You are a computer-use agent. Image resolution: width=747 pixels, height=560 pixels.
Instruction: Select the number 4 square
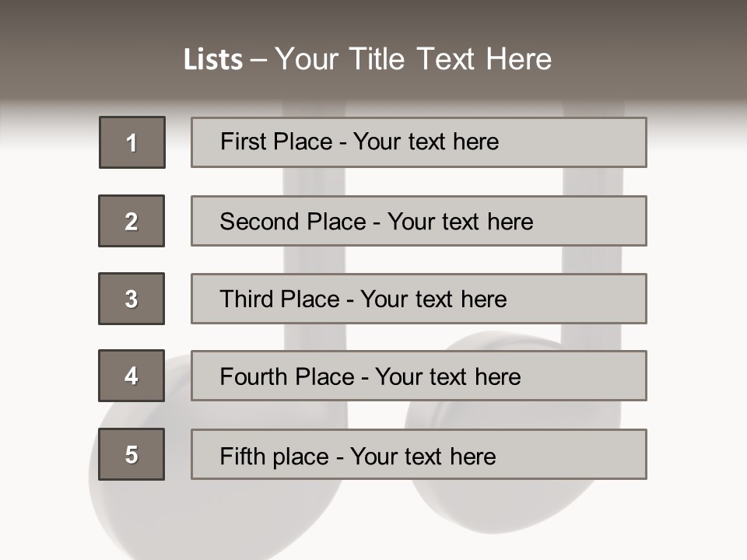(132, 376)
